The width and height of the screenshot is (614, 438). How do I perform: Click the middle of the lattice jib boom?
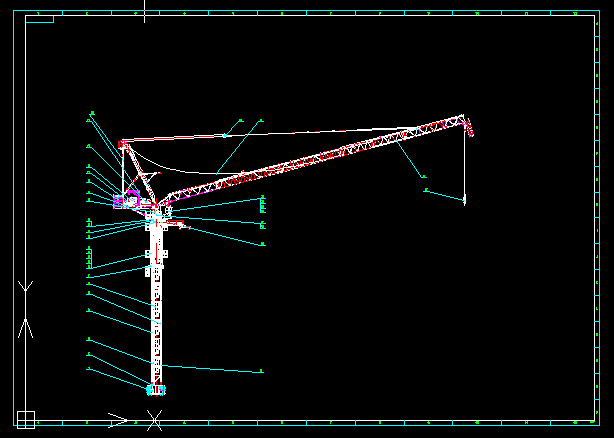coord(320,160)
